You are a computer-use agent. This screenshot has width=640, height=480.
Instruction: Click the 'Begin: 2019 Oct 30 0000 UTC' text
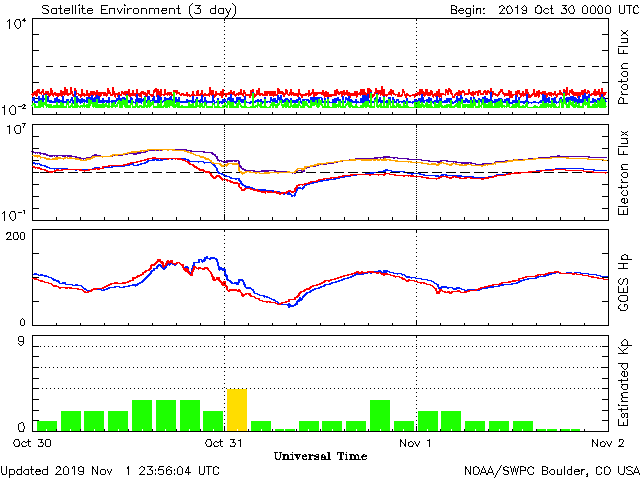(x=544, y=10)
